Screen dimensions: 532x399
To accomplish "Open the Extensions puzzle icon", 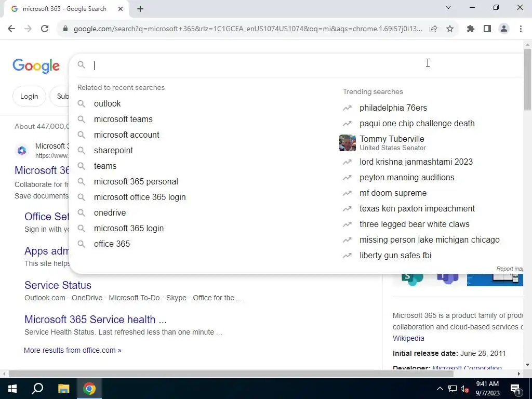I will 471,29.
